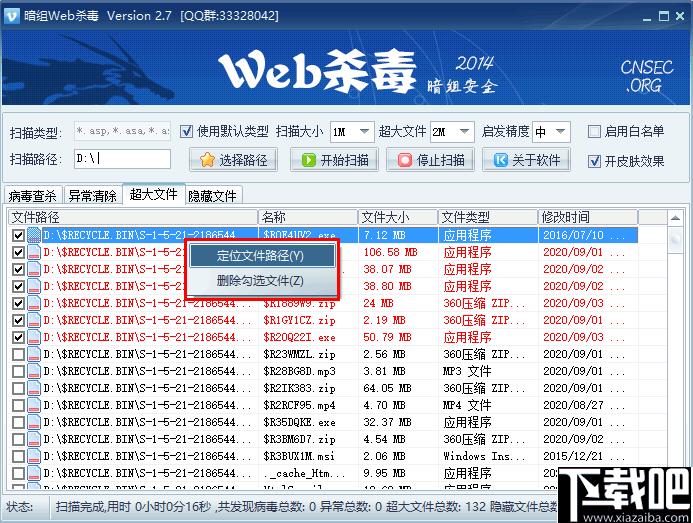This screenshot has width=693, height=523.
Task: Switch to 病毒查杀 tab
Action: [x=33, y=195]
